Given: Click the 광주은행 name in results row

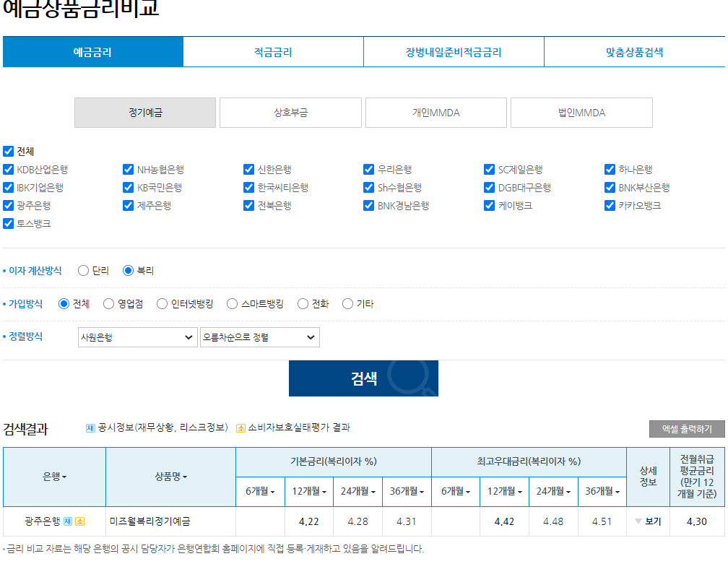Looking at the screenshot, I should click(42, 521).
